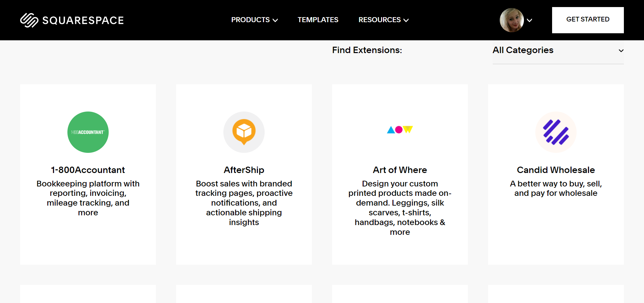Expand the Products dropdown menu

tap(254, 20)
